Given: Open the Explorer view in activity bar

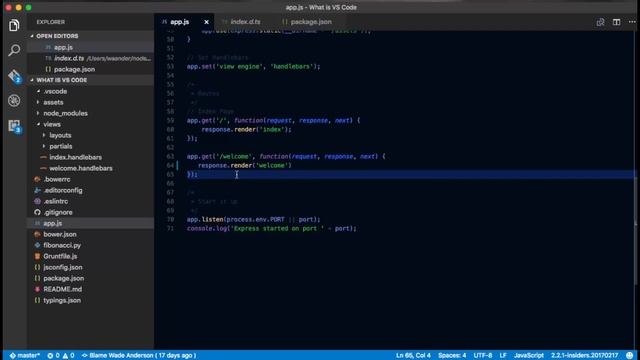Looking at the screenshot, I should click(x=14, y=25).
